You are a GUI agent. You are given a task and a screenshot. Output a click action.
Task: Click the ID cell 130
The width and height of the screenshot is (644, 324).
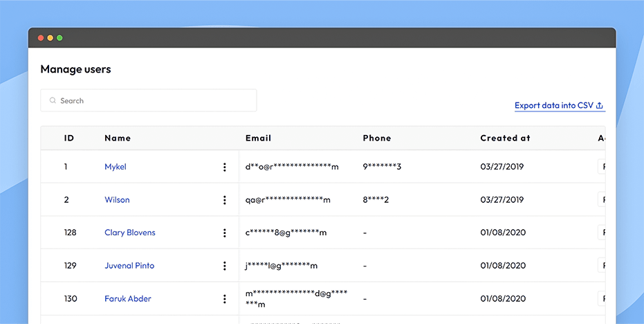71,298
